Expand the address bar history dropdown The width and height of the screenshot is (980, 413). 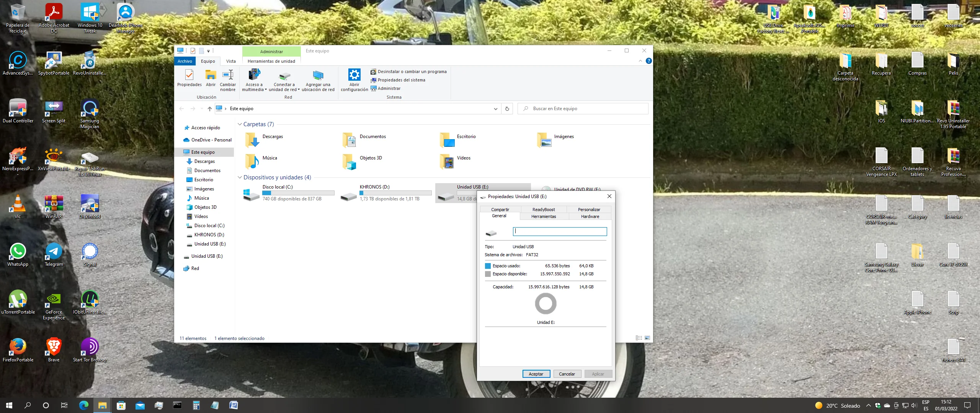496,109
